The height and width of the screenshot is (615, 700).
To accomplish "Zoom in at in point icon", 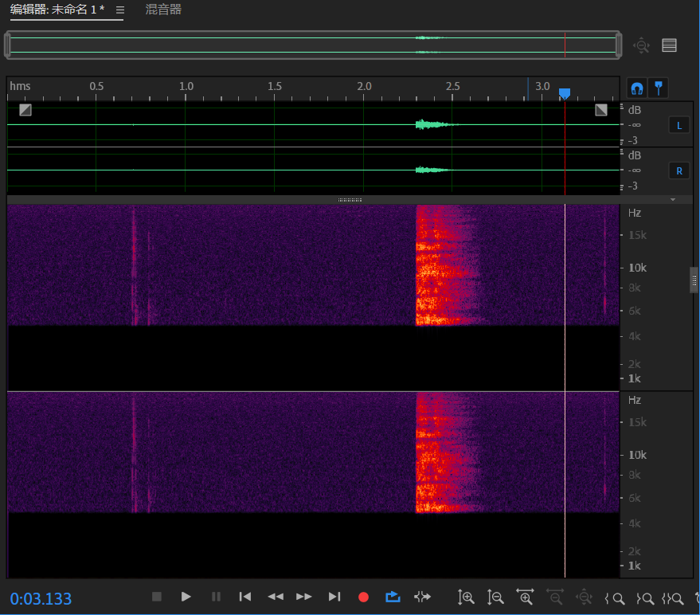I will (x=615, y=598).
